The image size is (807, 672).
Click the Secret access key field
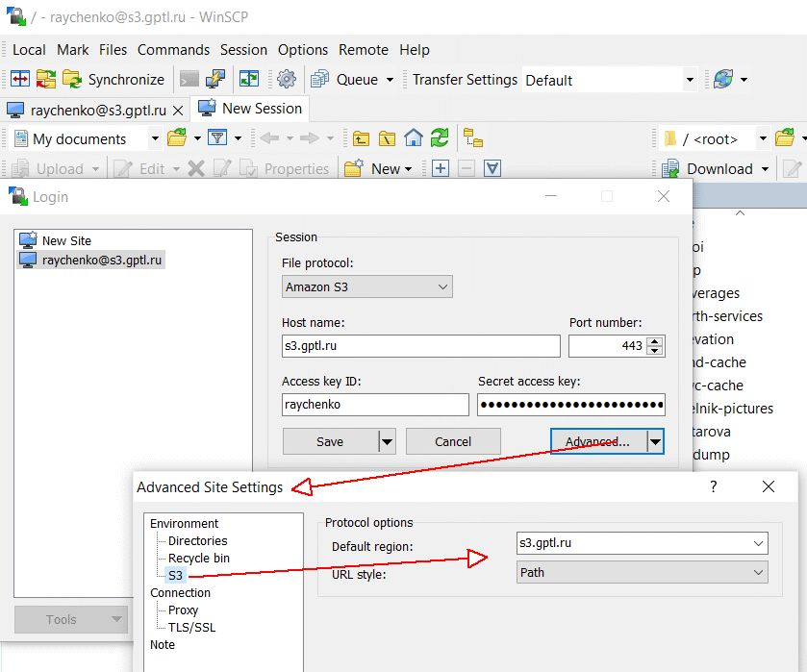[570, 405]
